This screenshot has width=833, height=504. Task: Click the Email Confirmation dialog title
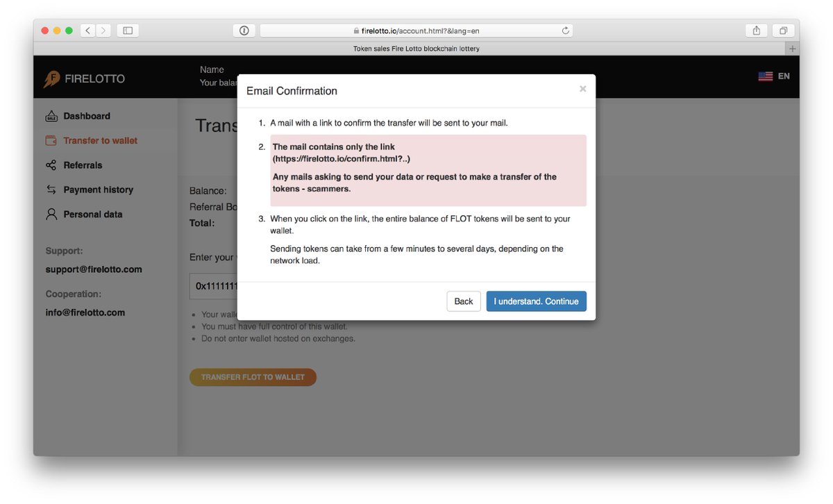(x=292, y=91)
